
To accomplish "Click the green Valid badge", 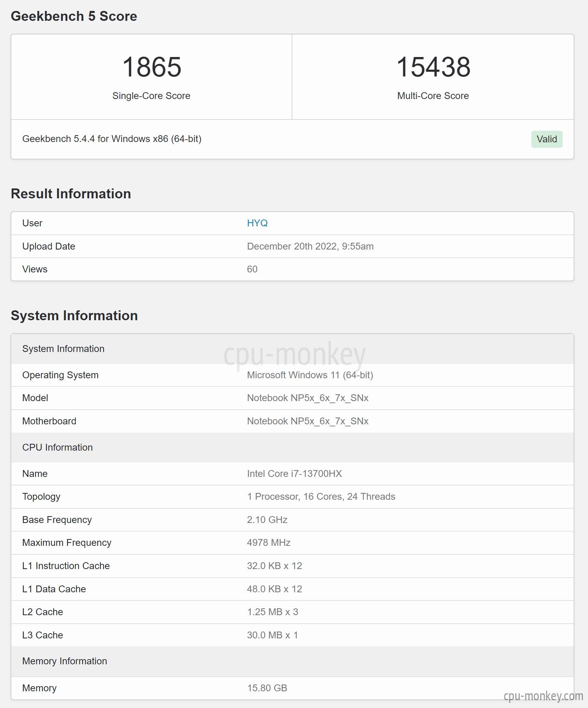I will [547, 139].
